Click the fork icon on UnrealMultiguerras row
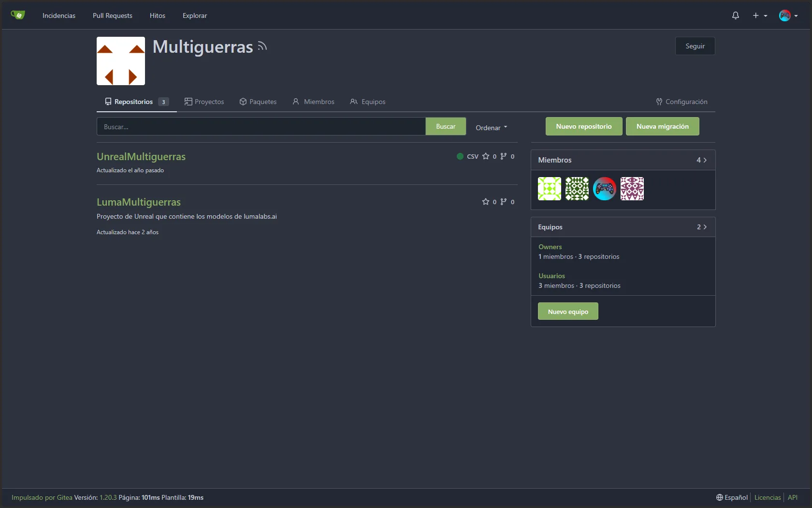The image size is (812, 508). (x=504, y=156)
